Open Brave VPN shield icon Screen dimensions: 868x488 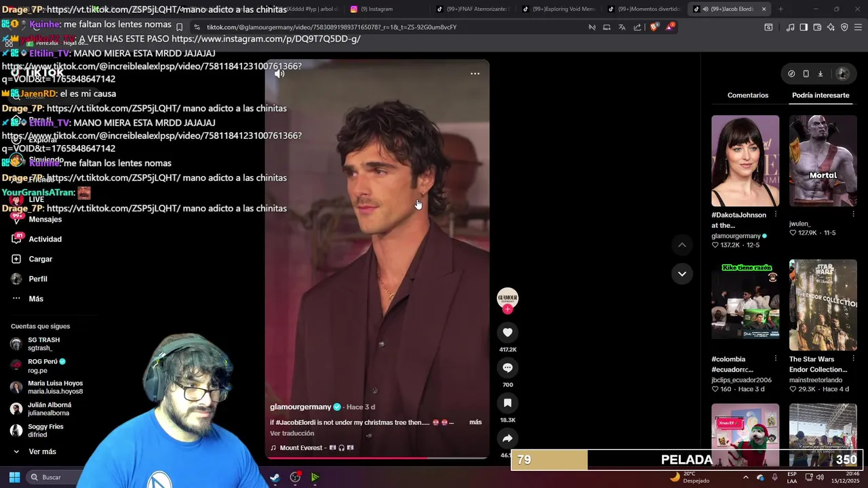tap(844, 27)
